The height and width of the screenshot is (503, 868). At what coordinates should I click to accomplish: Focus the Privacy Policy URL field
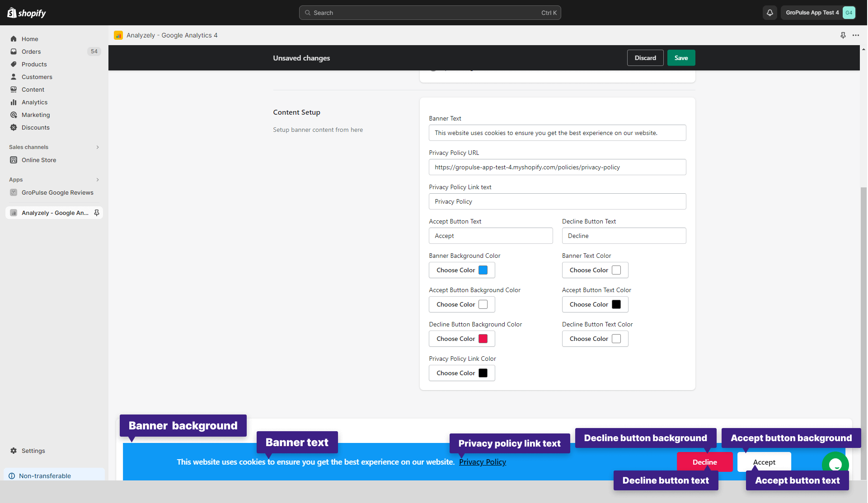click(x=557, y=167)
